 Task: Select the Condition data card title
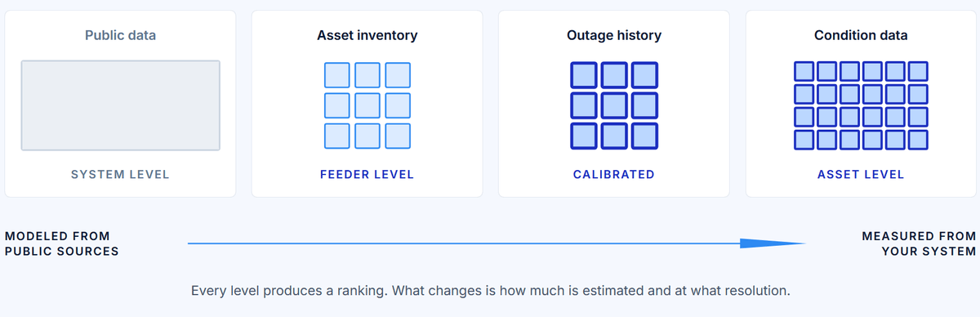coord(861,36)
